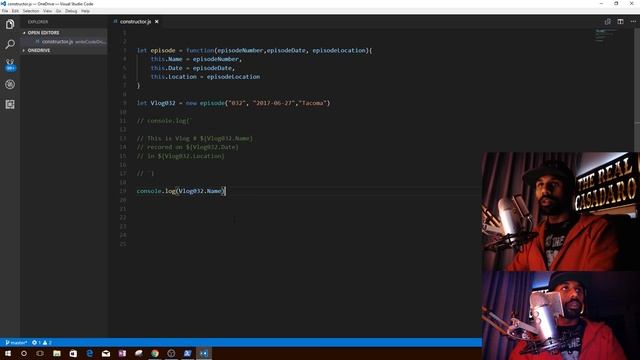Click the commented '// console.log(' line
This screenshot has height=360, width=640.
[x=164, y=121]
